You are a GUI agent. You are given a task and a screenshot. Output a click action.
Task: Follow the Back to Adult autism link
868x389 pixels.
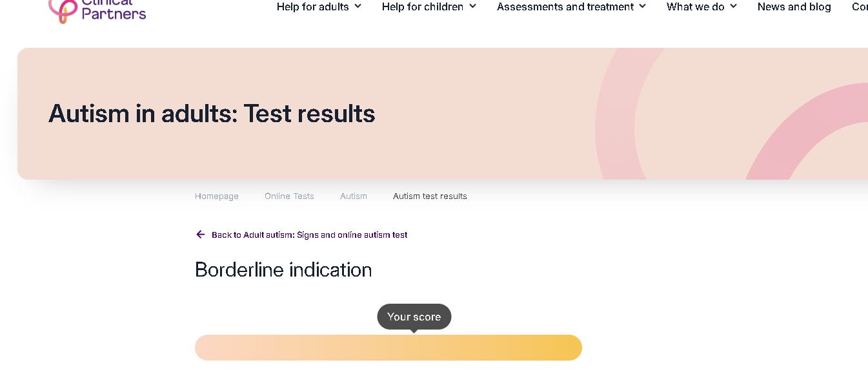[309, 235]
